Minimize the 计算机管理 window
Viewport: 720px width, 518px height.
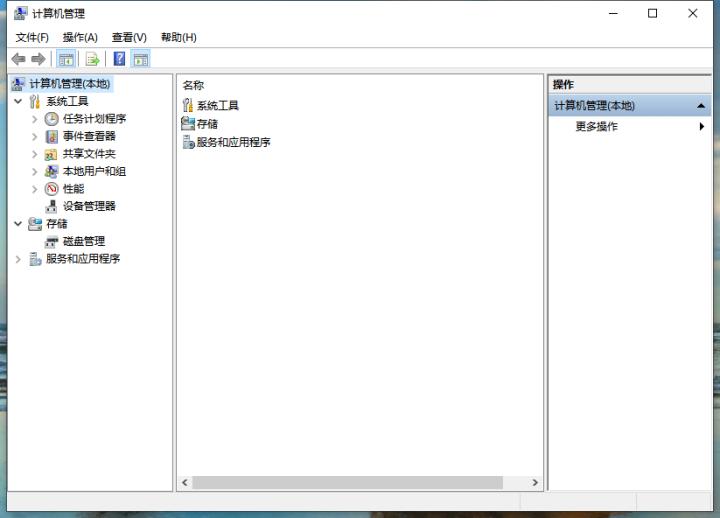pos(613,13)
